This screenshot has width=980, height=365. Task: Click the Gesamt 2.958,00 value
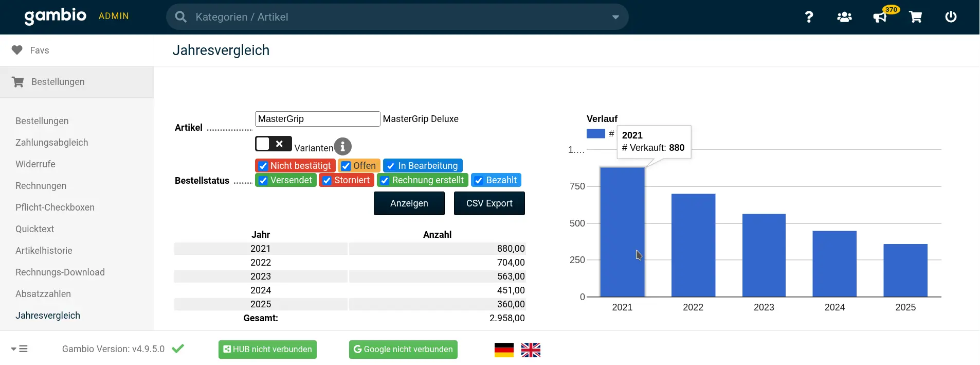(x=507, y=318)
